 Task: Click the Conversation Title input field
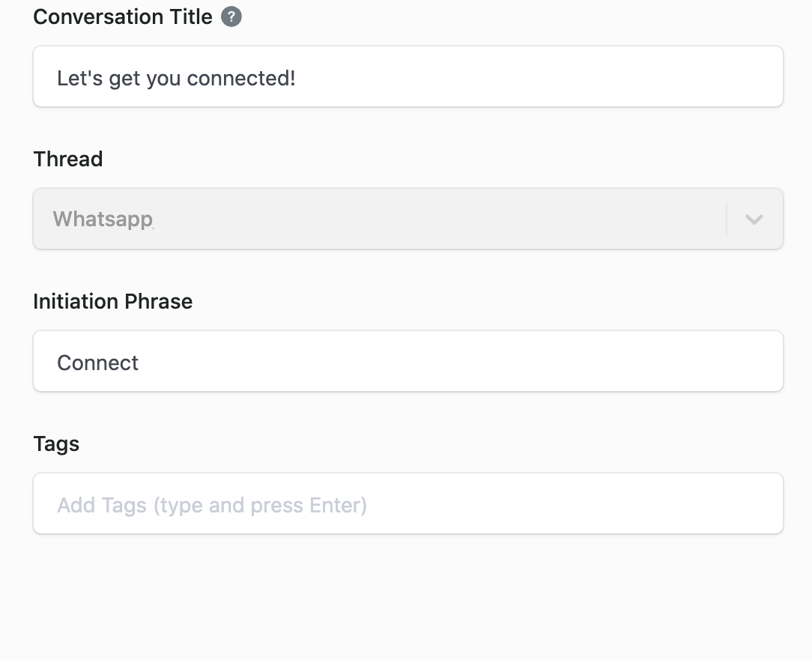click(x=408, y=76)
